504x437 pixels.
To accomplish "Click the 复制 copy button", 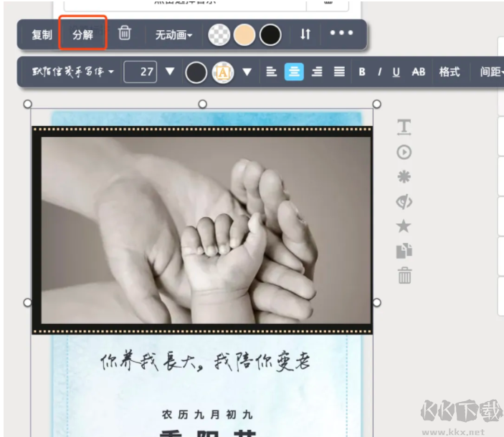I will point(42,34).
